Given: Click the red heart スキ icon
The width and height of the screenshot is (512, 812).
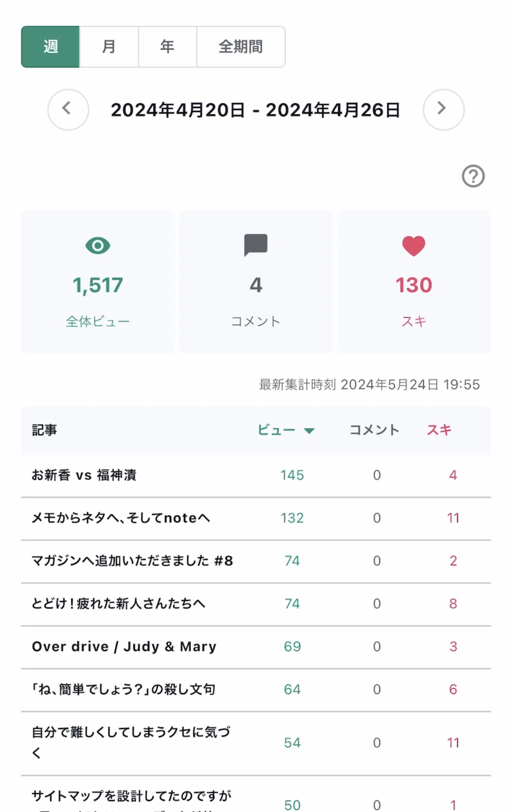Looking at the screenshot, I should (x=414, y=246).
